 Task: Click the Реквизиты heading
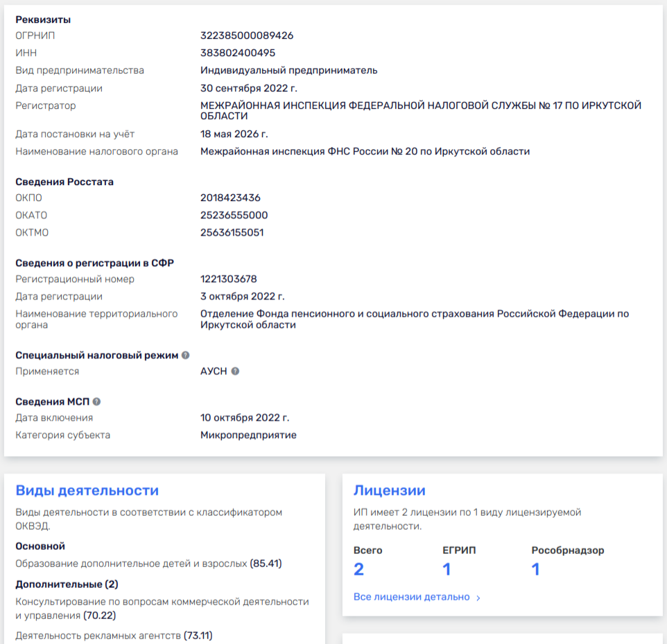[43, 19]
